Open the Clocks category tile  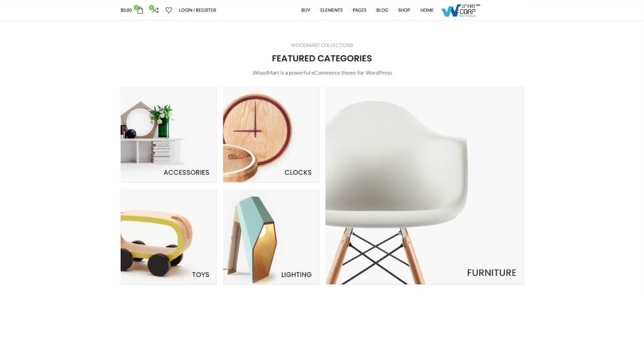pyautogui.click(x=271, y=134)
